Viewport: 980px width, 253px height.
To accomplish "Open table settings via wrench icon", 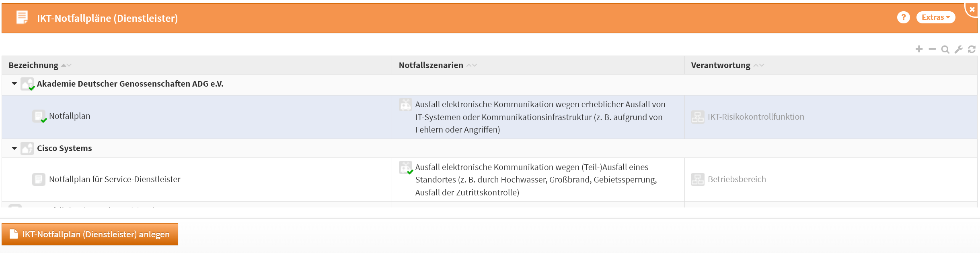I will pos(959,49).
